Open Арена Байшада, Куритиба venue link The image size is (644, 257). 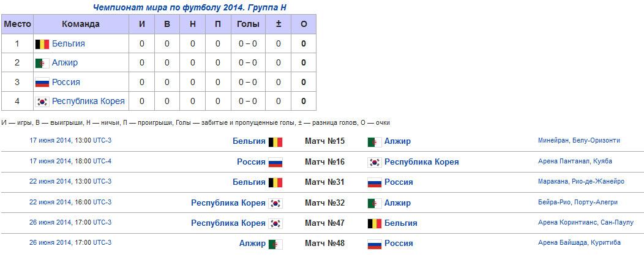pyautogui.click(x=579, y=243)
